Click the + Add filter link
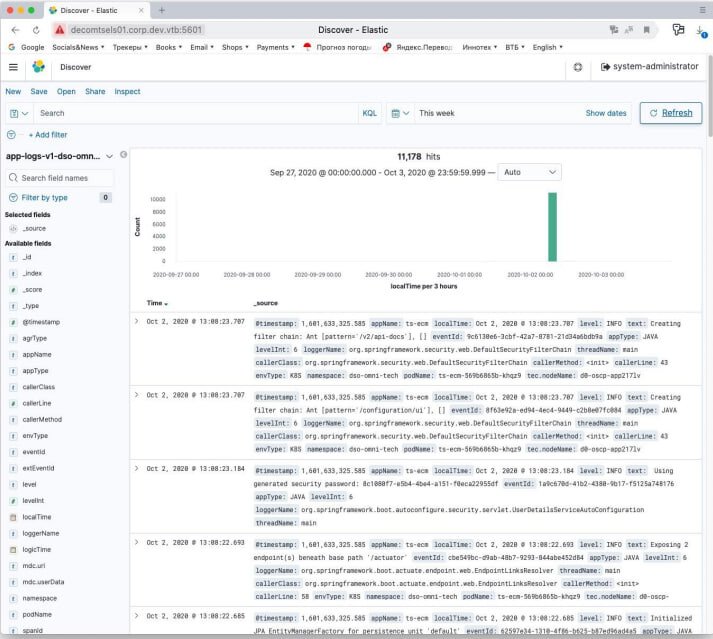 48,135
